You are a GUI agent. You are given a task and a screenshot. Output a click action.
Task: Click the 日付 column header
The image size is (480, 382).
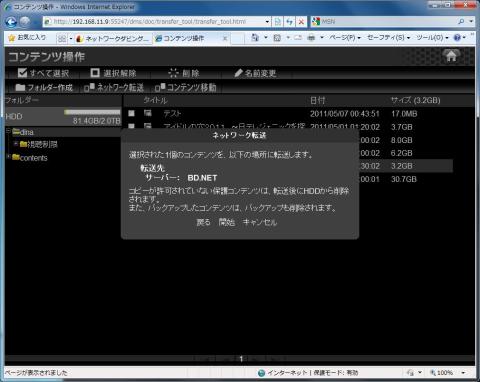tap(317, 100)
